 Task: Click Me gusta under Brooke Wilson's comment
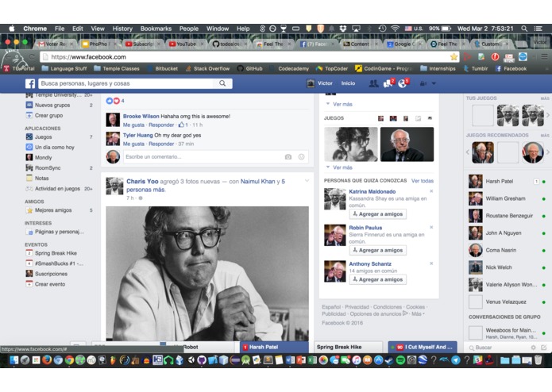click(x=133, y=125)
